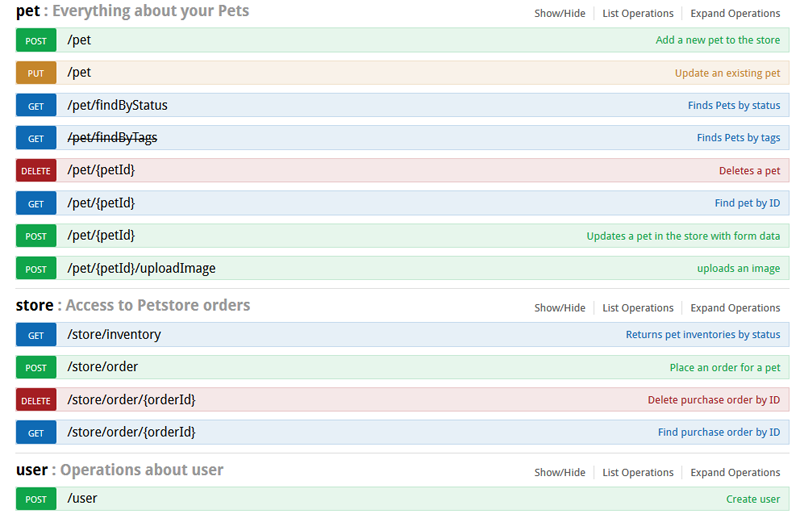Open the deprecated /pet/findByTags endpoint
The image size is (800, 514).
[x=112, y=138]
